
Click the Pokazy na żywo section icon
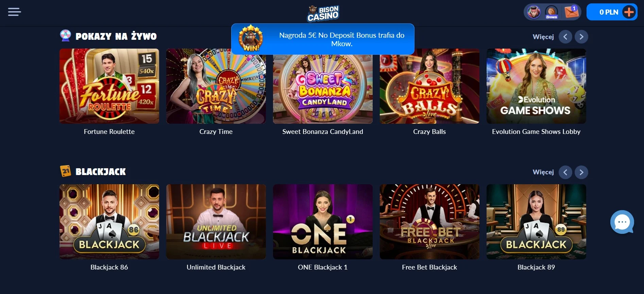click(65, 35)
